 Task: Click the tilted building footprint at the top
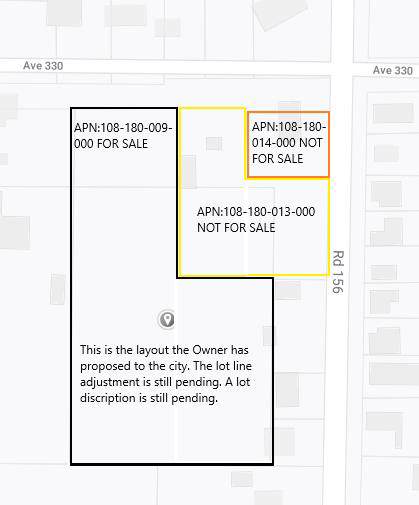pyautogui.click(x=280, y=13)
